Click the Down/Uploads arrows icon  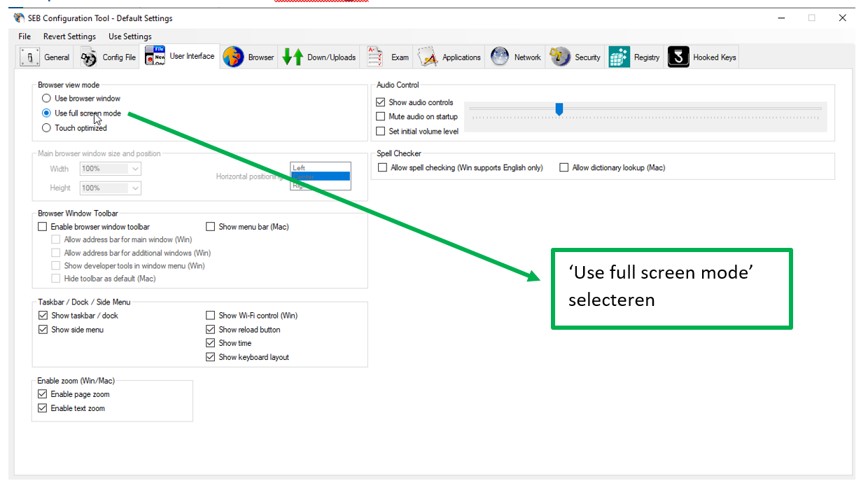tap(293, 57)
